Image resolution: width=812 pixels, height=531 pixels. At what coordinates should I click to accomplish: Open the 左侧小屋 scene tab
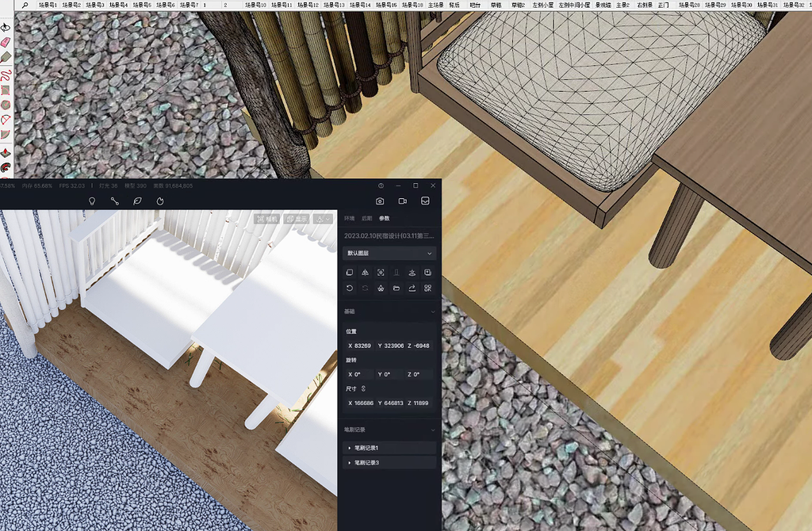(542, 5)
